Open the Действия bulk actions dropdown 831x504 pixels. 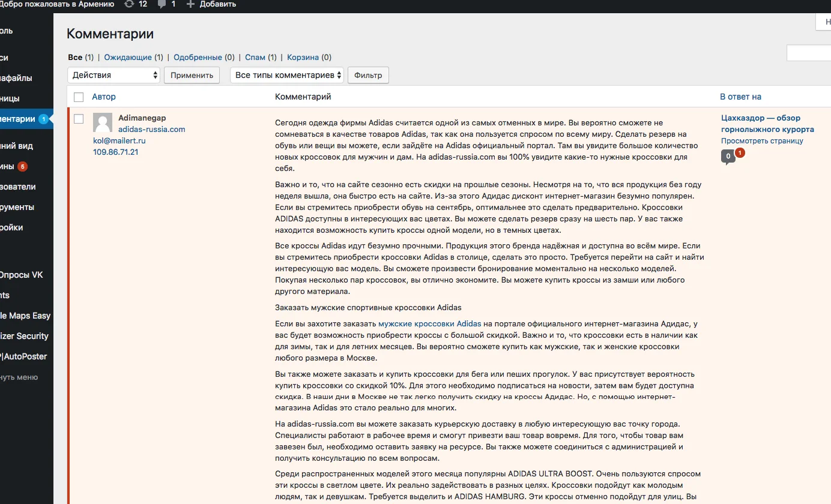click(114, 75)
